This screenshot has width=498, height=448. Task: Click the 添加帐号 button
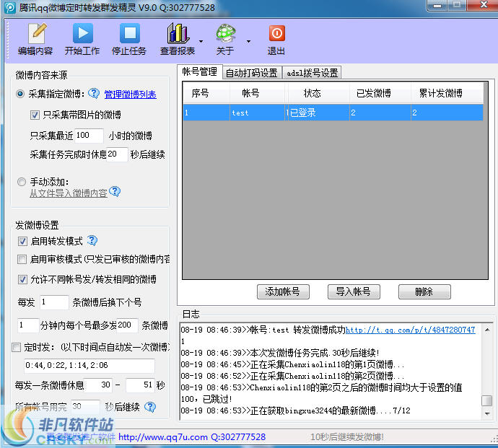[283, 291]
